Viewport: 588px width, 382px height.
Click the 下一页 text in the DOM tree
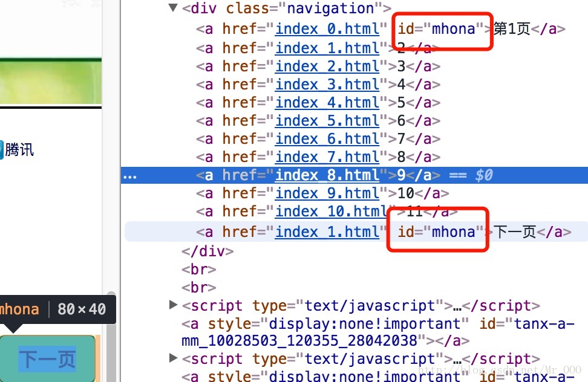[514, 232]
